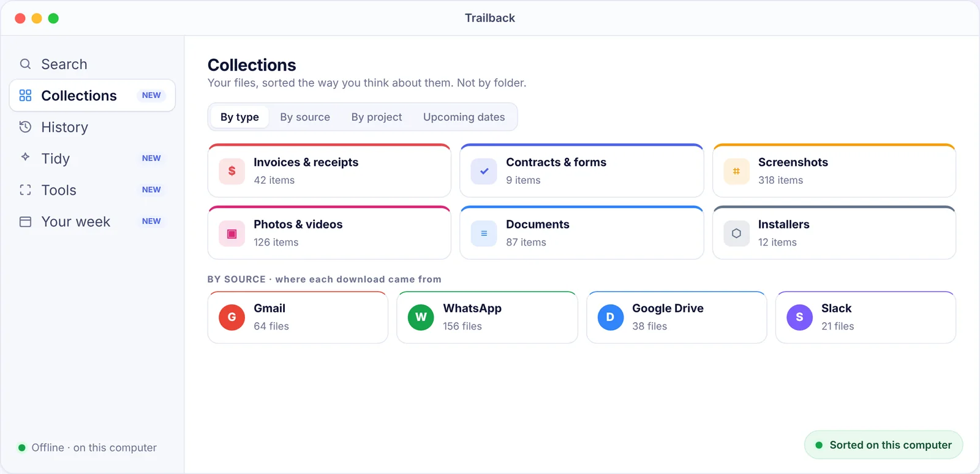
Task: Go to Tidy in the sidebar
Action: (92, 159)
